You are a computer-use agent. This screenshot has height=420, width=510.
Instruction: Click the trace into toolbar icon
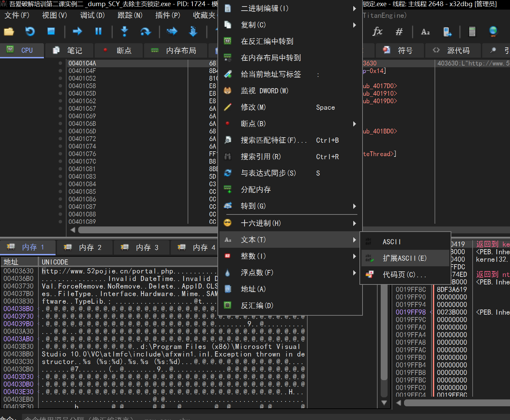172,31
